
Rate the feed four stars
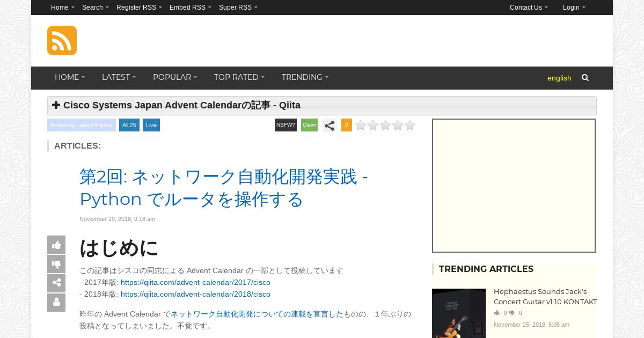(x=398, y=126)
